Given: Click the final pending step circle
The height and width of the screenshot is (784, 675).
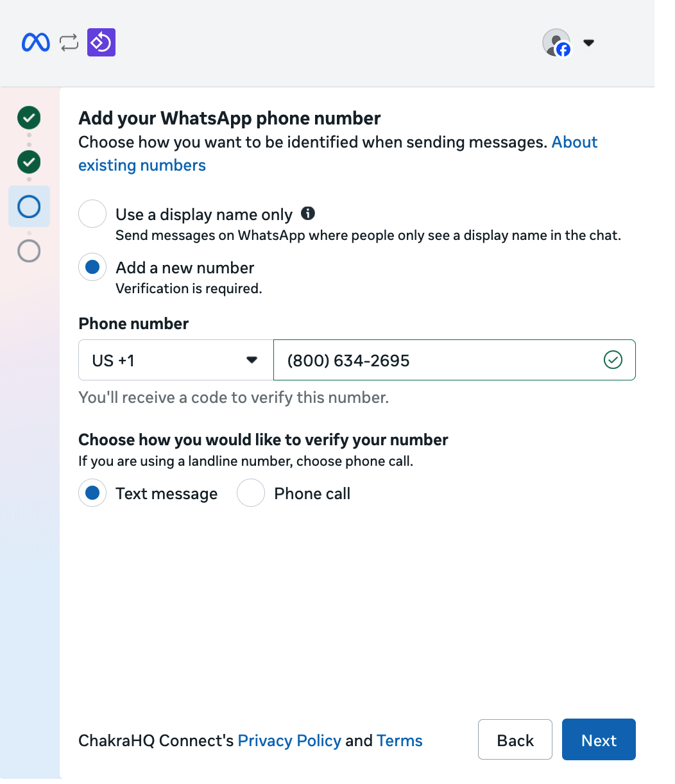Looking at the screenshot, I should (x=29, y=251).
